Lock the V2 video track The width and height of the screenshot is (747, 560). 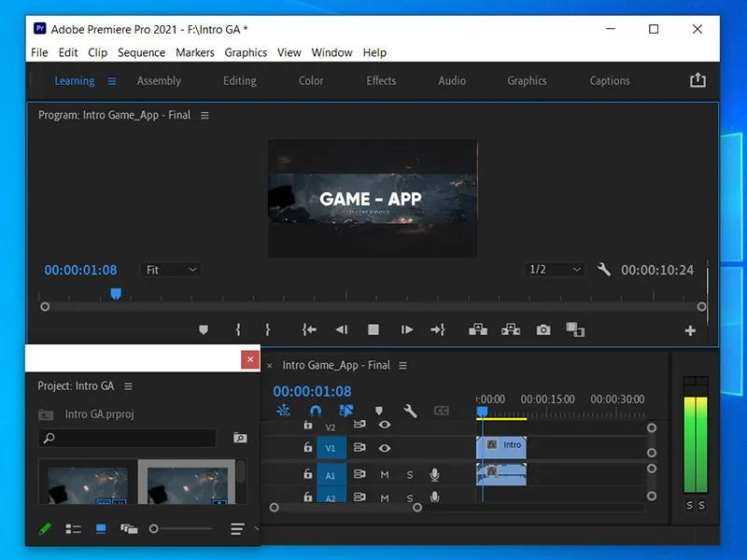[x=308, y=425]
